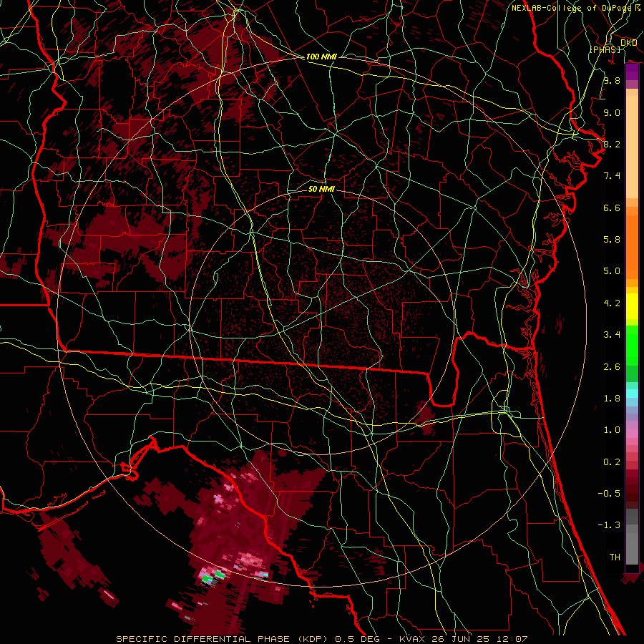Click the 4.2 scale label

click(x=612, y=303)
